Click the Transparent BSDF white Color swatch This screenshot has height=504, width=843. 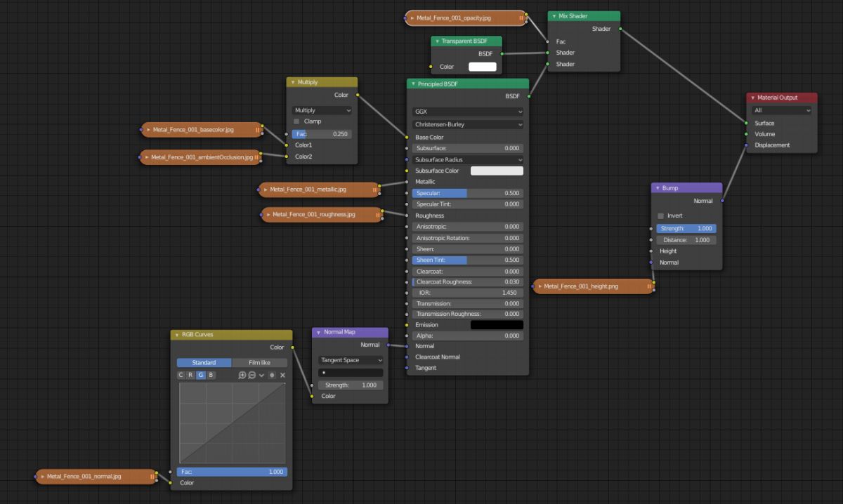click(483, 67)
